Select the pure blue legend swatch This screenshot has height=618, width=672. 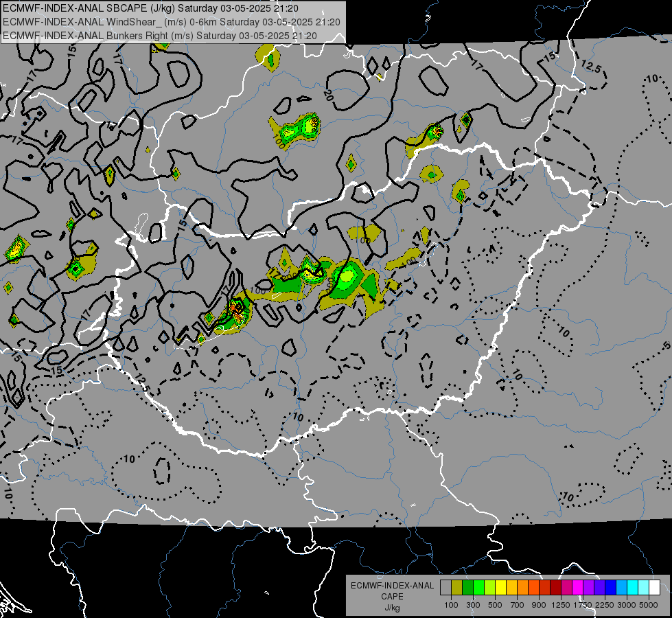611,588
